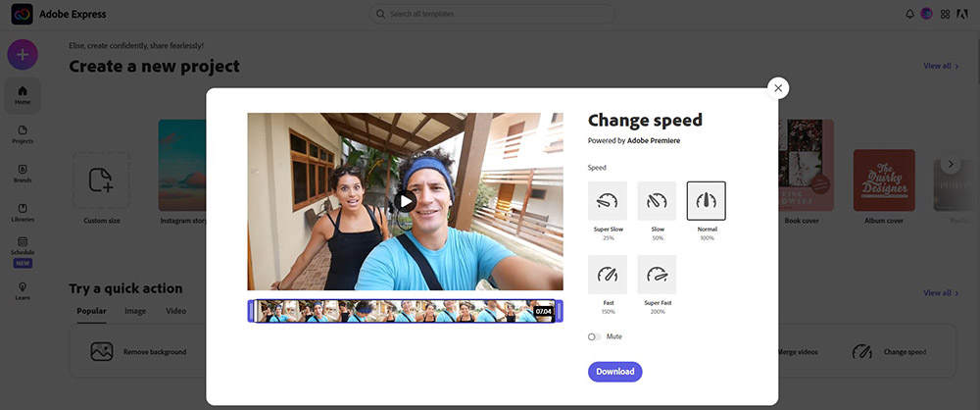Screen dimensions: 980x410
Task: Open Schedule in the sidebar
Action: [23, 246]
